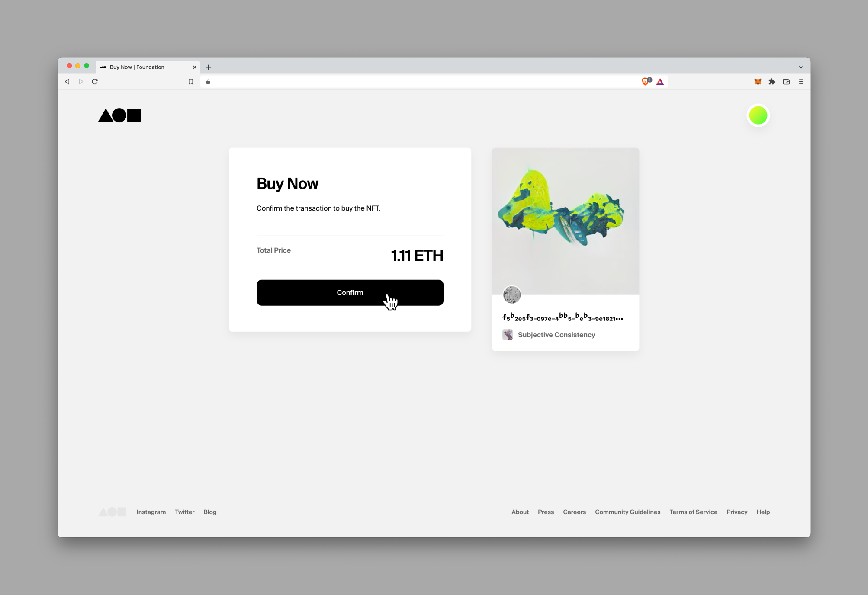Click the Brave Shield icon in address bar

tap(644, 81)
